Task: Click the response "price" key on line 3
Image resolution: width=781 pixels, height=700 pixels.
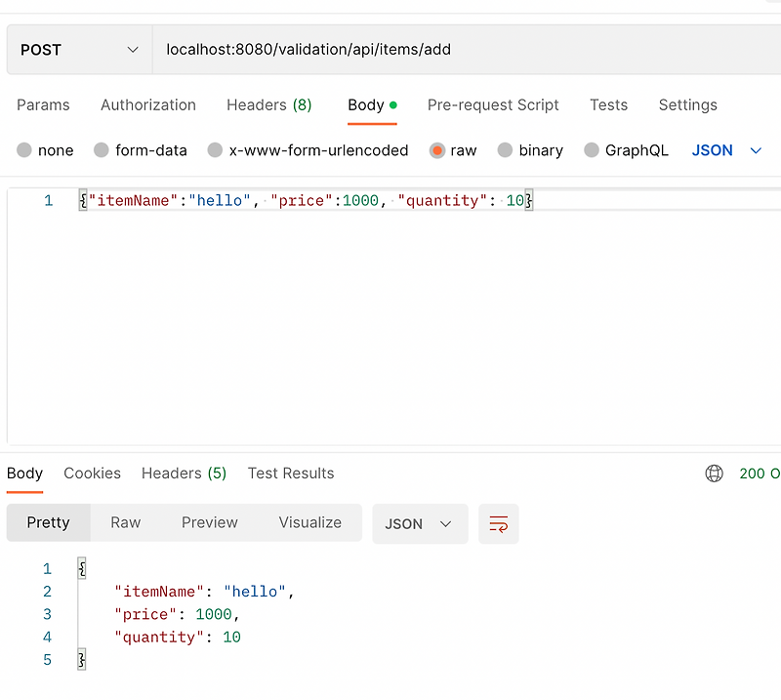Action: [x=144, y=614]
